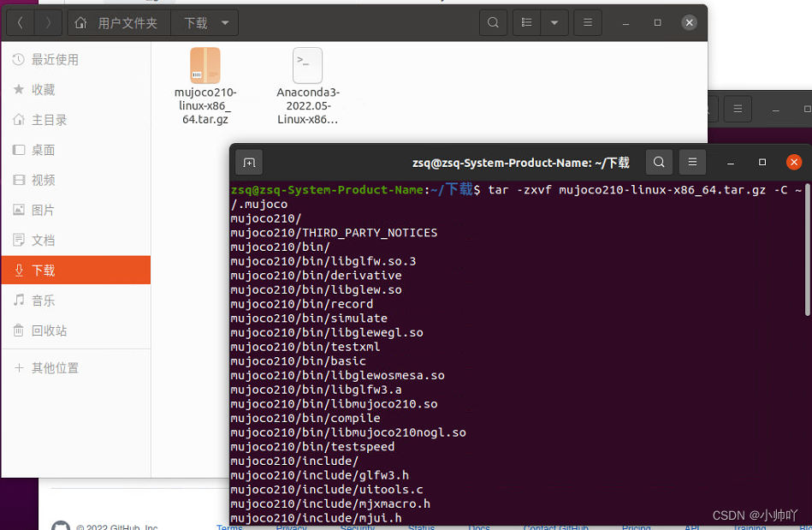Image resolution: width=812 pixels, height=530 pixels.
Task: Go forward in the file manager
Action: 48,23
